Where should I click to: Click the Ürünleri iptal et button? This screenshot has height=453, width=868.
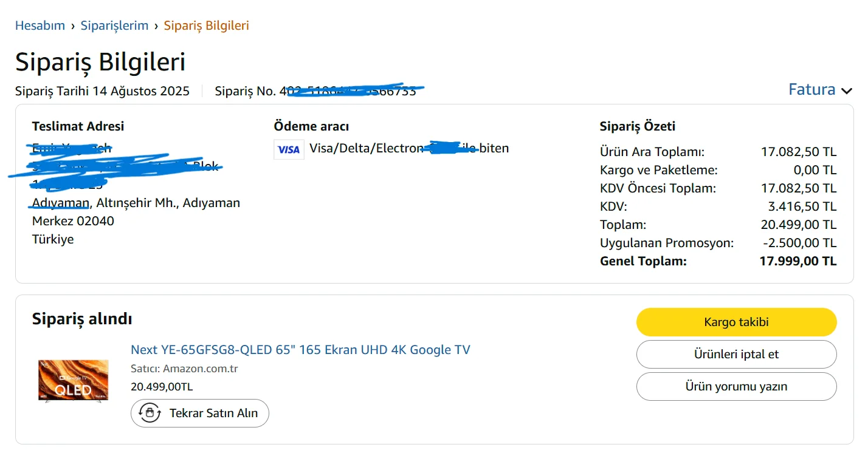pyautogui.click(x=736, y=354)
